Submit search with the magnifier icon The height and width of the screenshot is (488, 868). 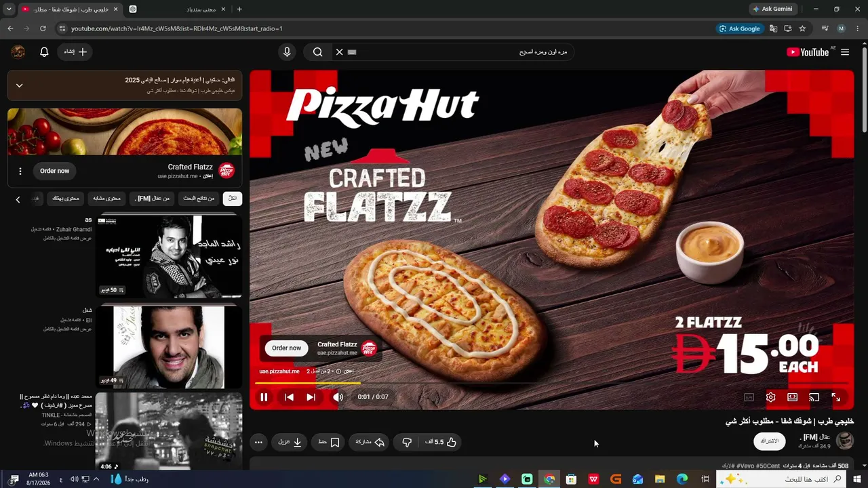click(x=317, y=52)
